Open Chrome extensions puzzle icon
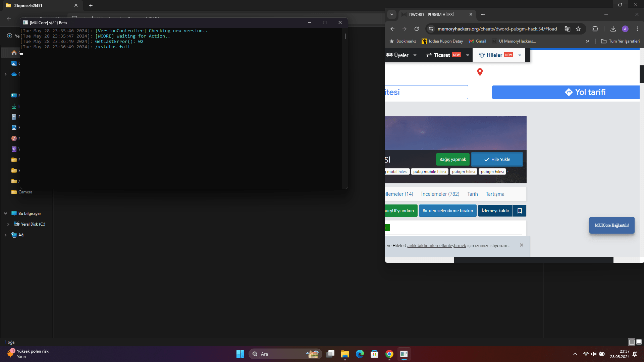Viewport: 644px width, 362px height. pyautogui.click(x=595, y=29)
